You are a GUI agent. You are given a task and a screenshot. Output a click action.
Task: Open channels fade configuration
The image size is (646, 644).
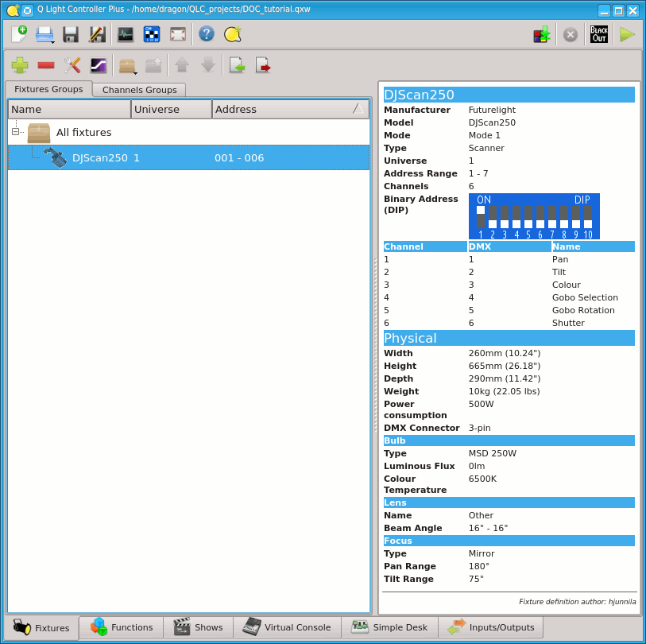click(x=99, y=65)
